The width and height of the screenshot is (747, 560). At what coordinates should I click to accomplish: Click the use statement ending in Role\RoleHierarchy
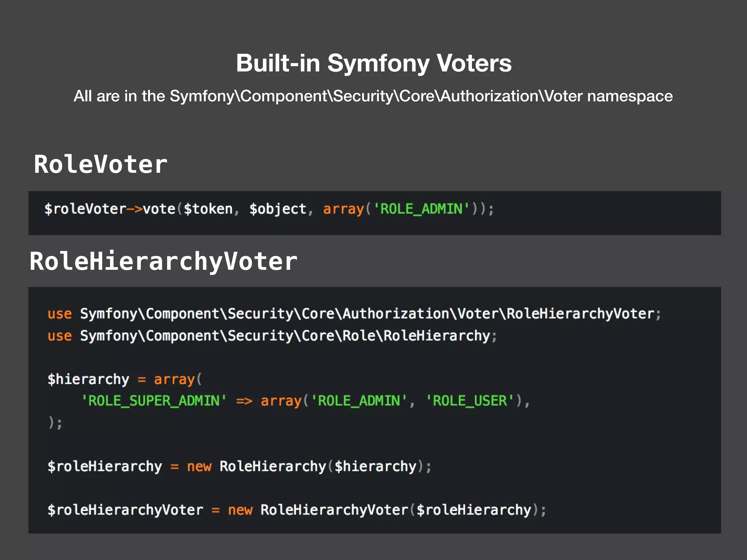272,336
